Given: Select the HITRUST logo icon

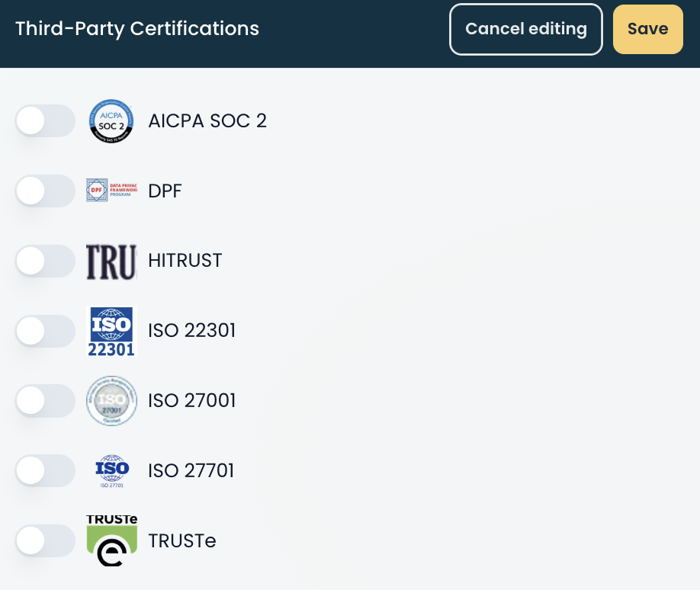Looking at the screenshot, I should [x=111, y=261].
